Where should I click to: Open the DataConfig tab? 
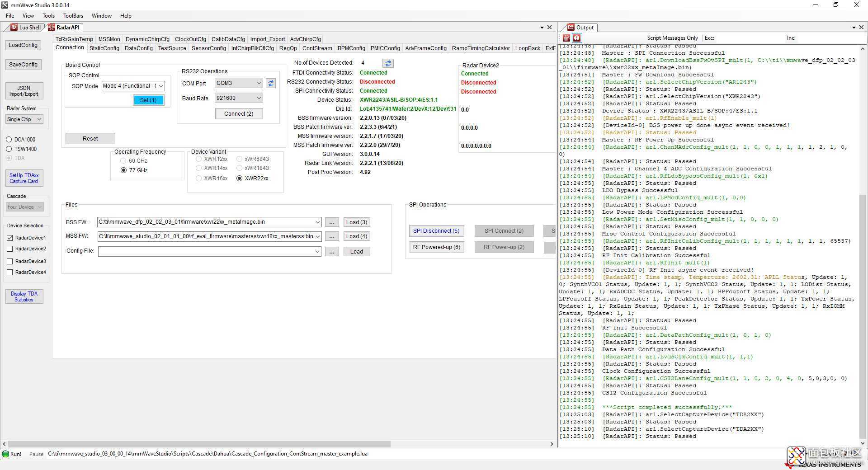[139, 48]
